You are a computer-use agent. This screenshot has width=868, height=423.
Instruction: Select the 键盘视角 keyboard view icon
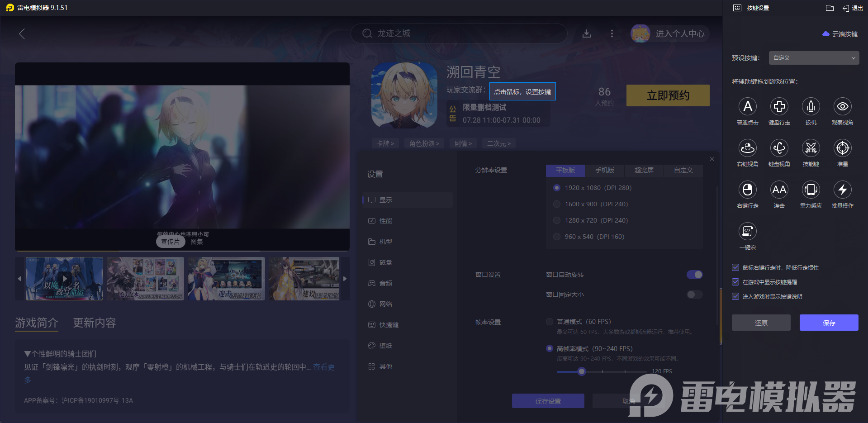779,148
